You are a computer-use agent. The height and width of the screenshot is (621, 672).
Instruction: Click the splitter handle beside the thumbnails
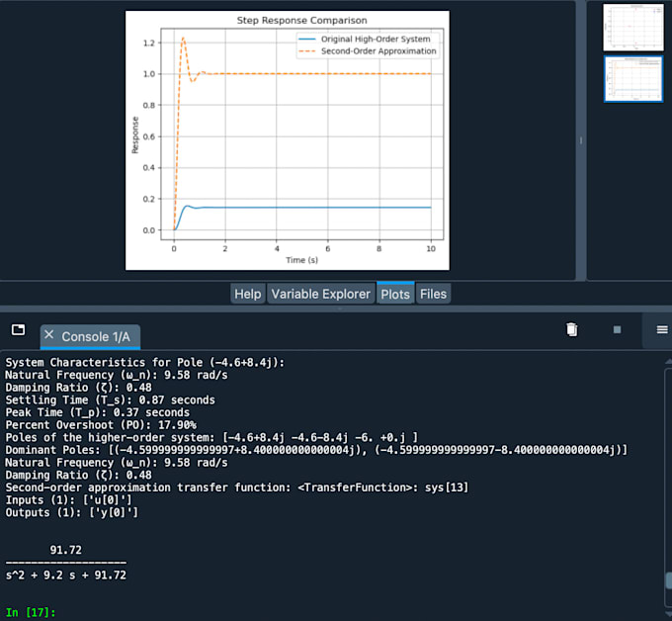pyautogui.click(x=581, y=139)
